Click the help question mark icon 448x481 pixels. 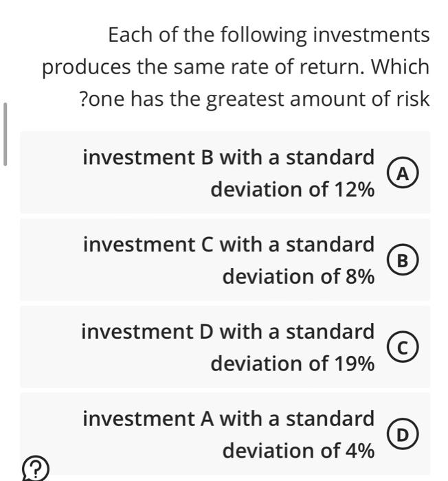coord(36,469)
